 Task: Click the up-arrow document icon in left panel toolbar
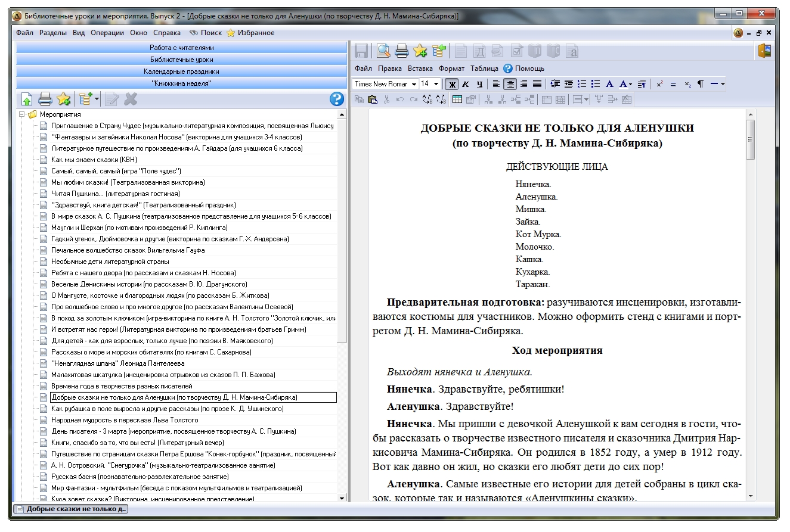27,99
